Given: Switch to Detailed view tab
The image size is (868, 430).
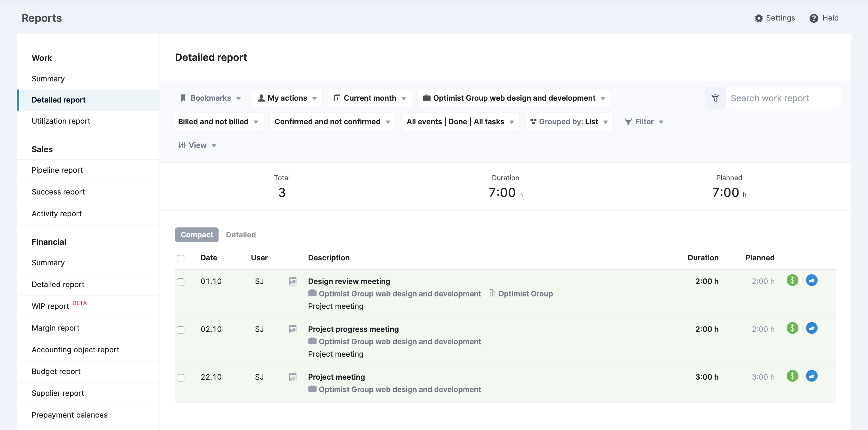Looking at the screenshot, I should coord(241,235).
